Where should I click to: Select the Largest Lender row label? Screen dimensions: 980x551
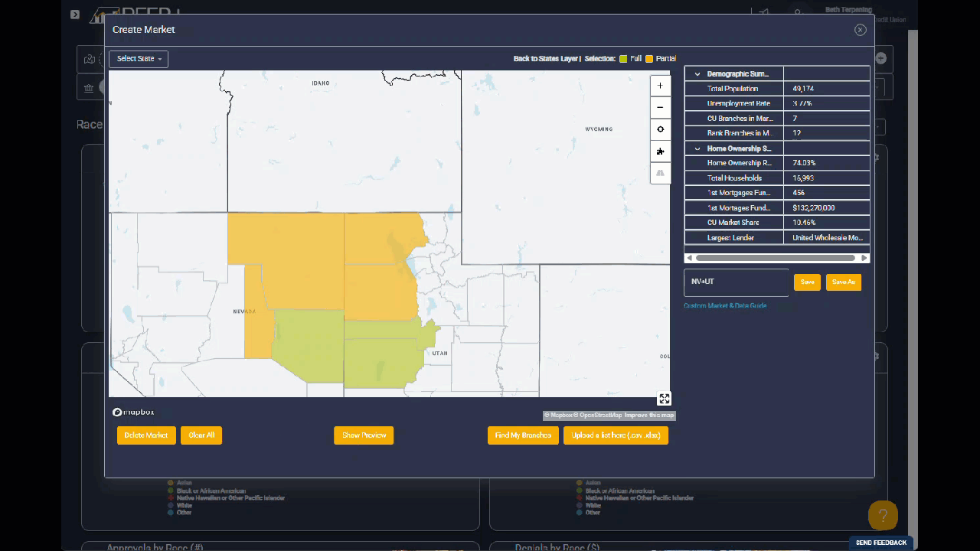pyautogui.click(x=730, y=238)
